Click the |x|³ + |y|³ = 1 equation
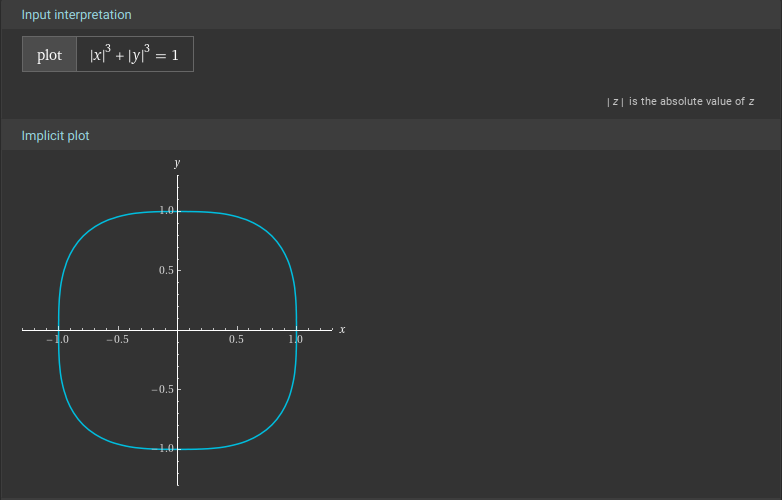 point(134,55)
